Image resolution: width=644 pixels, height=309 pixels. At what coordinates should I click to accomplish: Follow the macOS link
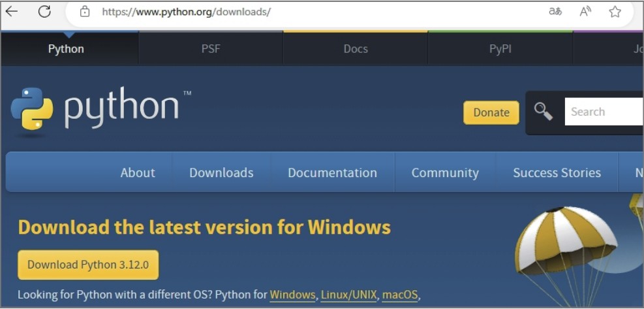[400, 295]
